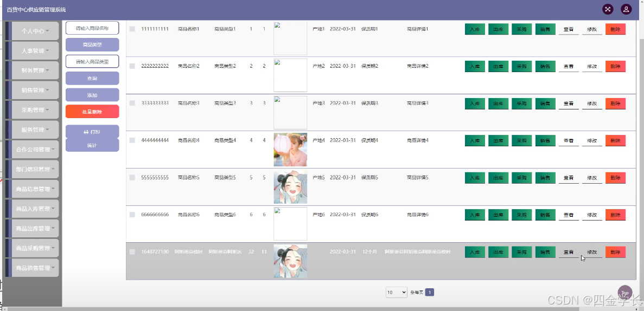The height and width of the screenshot is (311, 644).
Task: Tick the checkbox for row 3333333333
Action: tap(132, 103)
